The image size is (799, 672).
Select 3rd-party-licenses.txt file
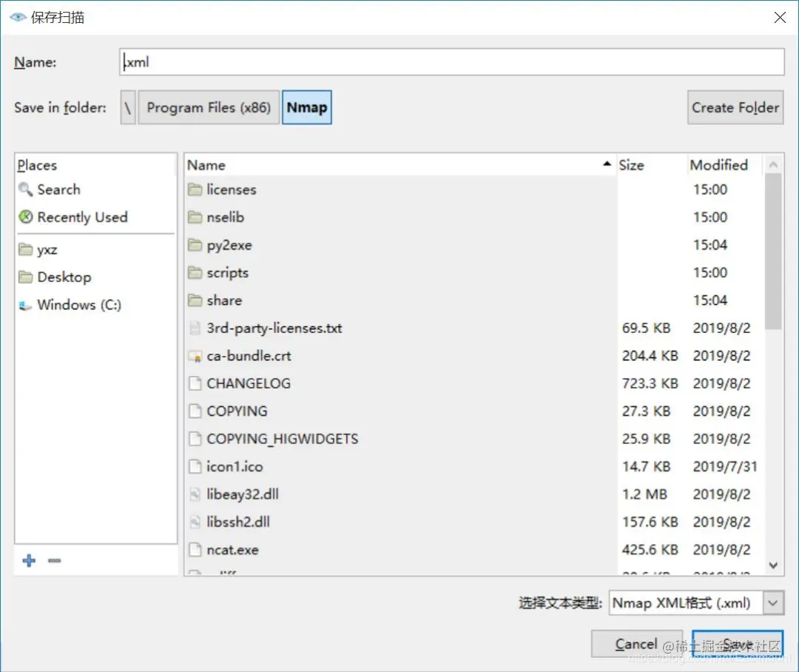pos(474,329)
